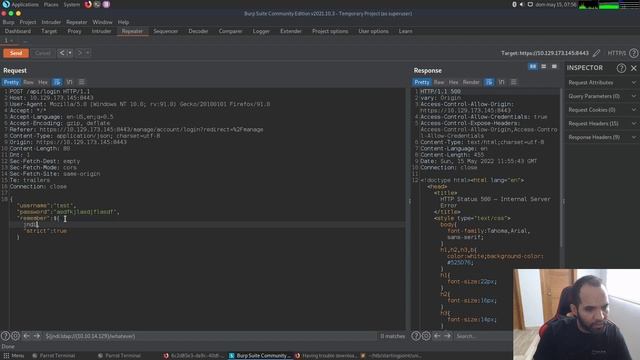Close the Inspector panel
The image size is (640, 360).
[633, 68]
